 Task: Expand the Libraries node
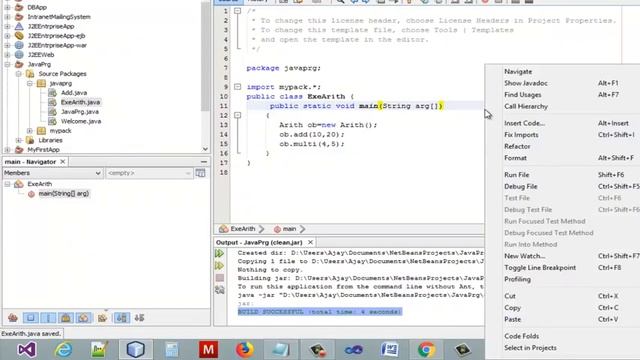[x=18, y=140]
